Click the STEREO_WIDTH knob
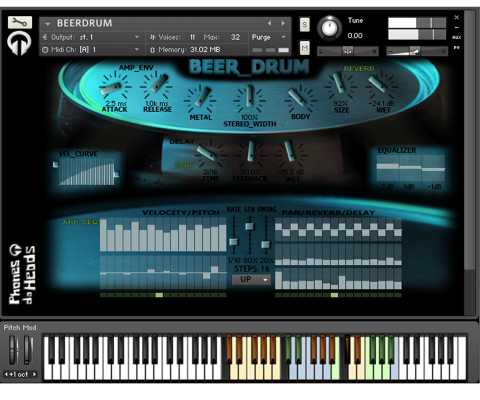This screenshot has height=400, width=480. click(x=250, y=98)
